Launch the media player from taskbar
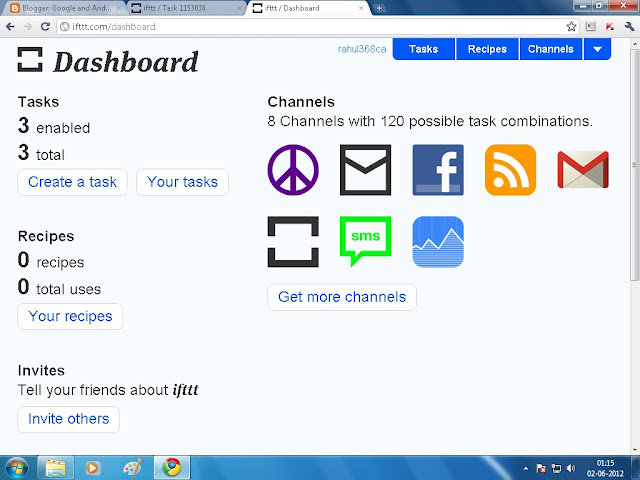 [93, 468]
